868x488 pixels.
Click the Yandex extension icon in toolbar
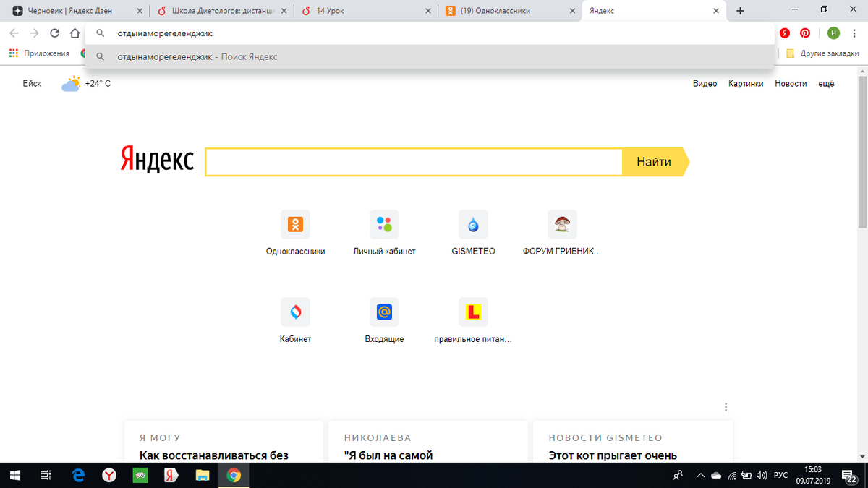785,33
